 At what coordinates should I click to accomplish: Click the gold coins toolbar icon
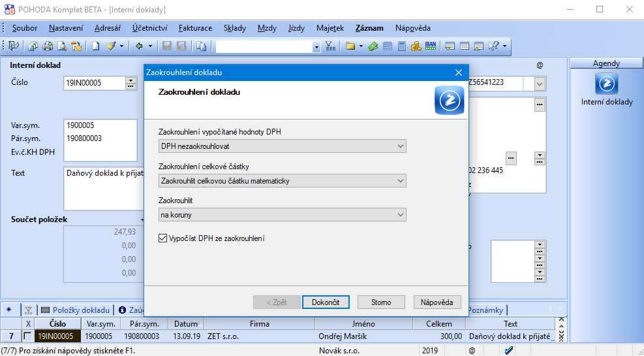pyautogui.click(x=416, y=46)
